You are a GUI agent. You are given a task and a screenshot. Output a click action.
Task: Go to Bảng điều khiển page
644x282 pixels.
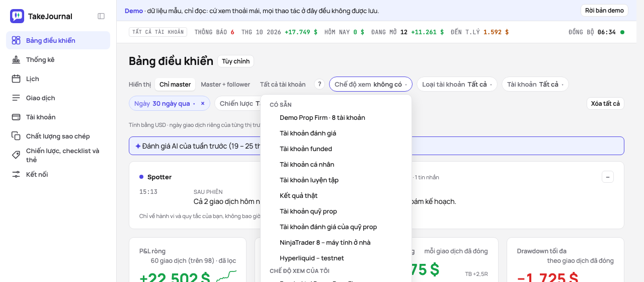click(x=58, y=40)
